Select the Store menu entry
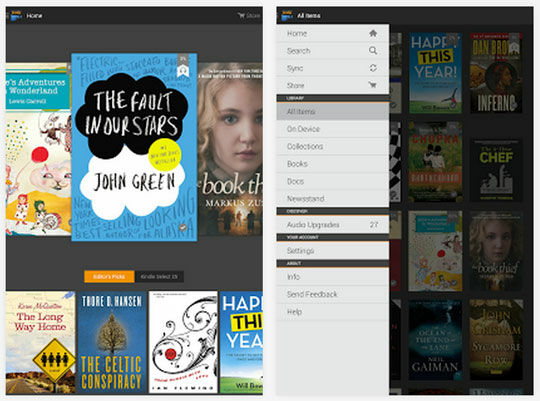The image size is (540, 401). tap(333, 85)
